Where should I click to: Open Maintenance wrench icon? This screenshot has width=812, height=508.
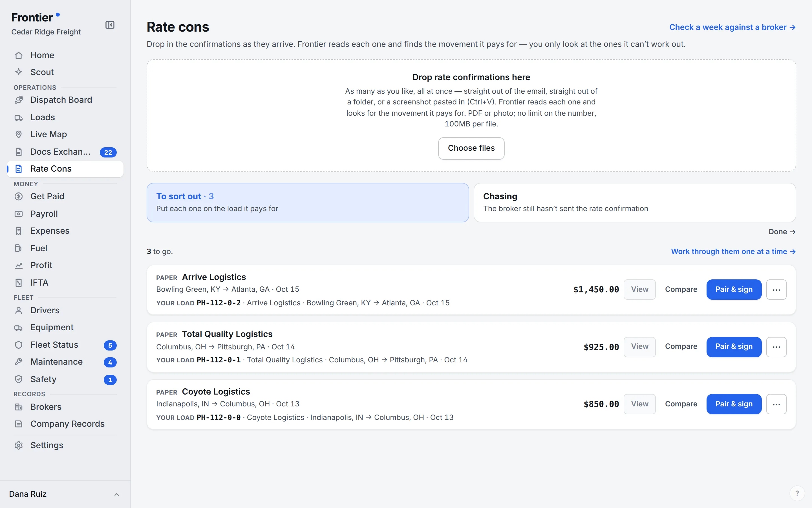pyautogui.click(x=19, y=362)
